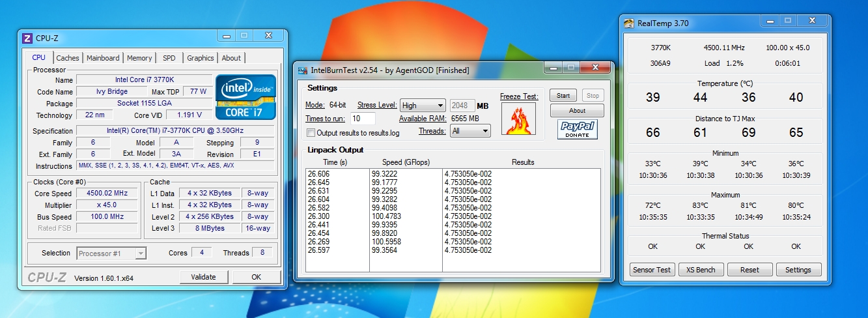Image resolution: width=868 pixels, height=318 pixels.
Task: Click the Package value Socket 1155 LGA
Action: click(x=145, y=104)
